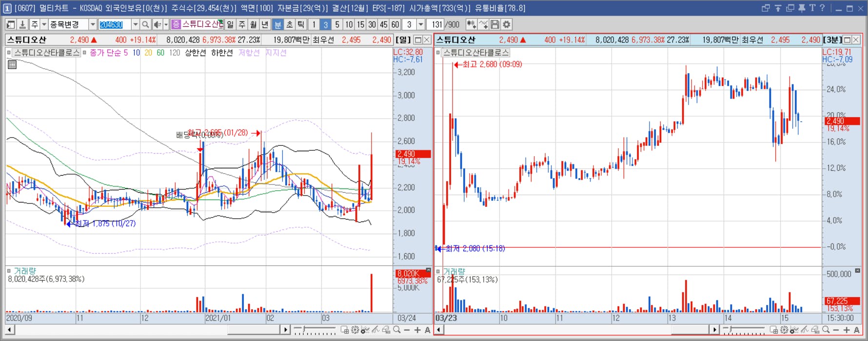Switch chart period to 틱 (tick)
Screen dimensions: 868x341
click(301, 24)
